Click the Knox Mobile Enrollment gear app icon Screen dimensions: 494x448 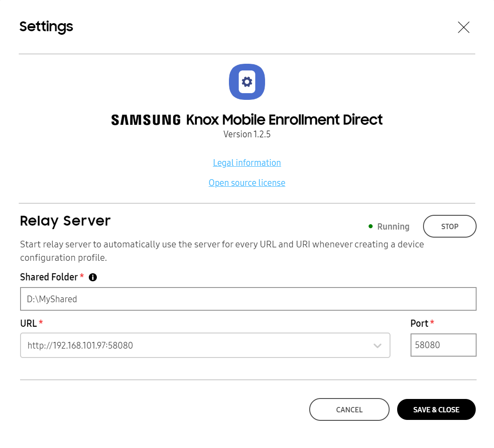point(247,82)
